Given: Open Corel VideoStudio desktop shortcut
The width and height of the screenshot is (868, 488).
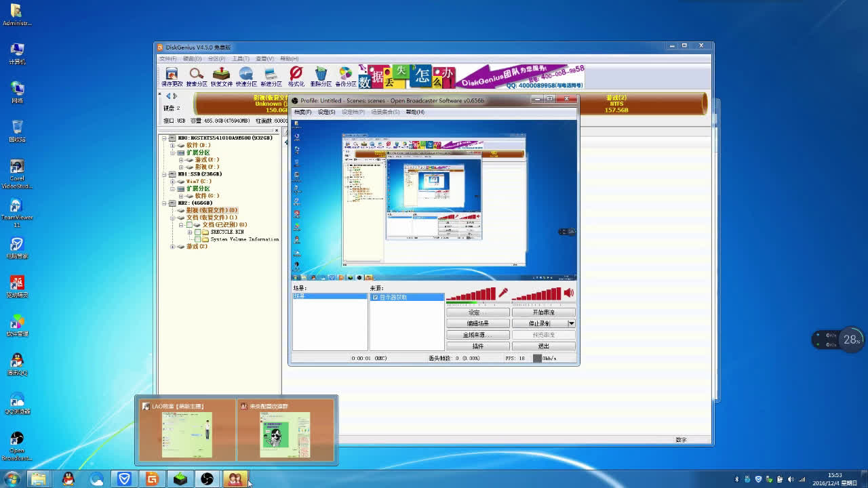Looking at the screenshot, I should pyautogui.click(x=17, y=174).
